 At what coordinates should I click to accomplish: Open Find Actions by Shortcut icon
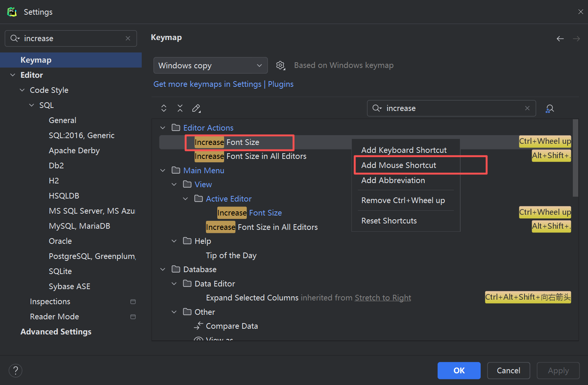coord(550,109)
